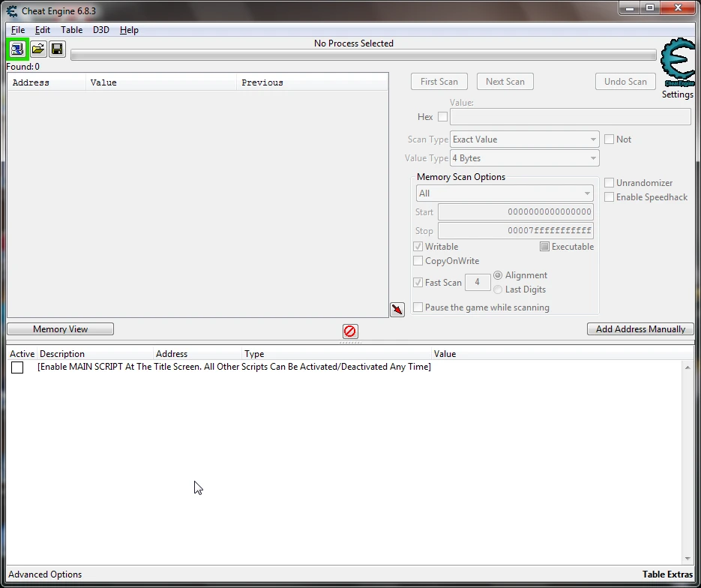This screenshot has height=588, width=701.
Task: Open the process list selector
Action: click(16, 49)
